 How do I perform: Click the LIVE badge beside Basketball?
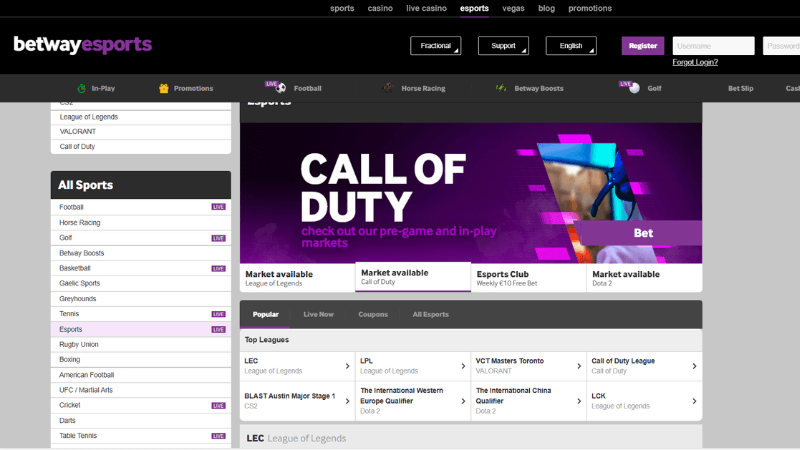click(218, 268)
